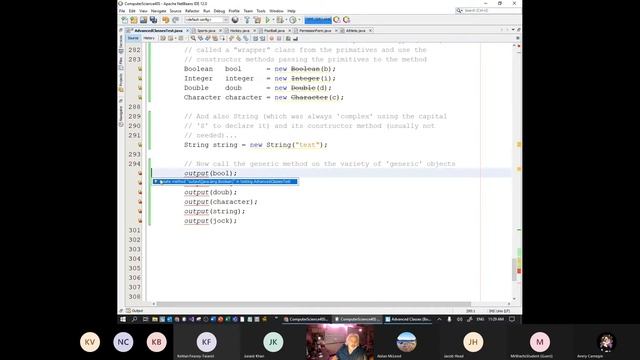Click the last icon after memory bar
This screenshot has height=360, width=640.
click(347, 20)
